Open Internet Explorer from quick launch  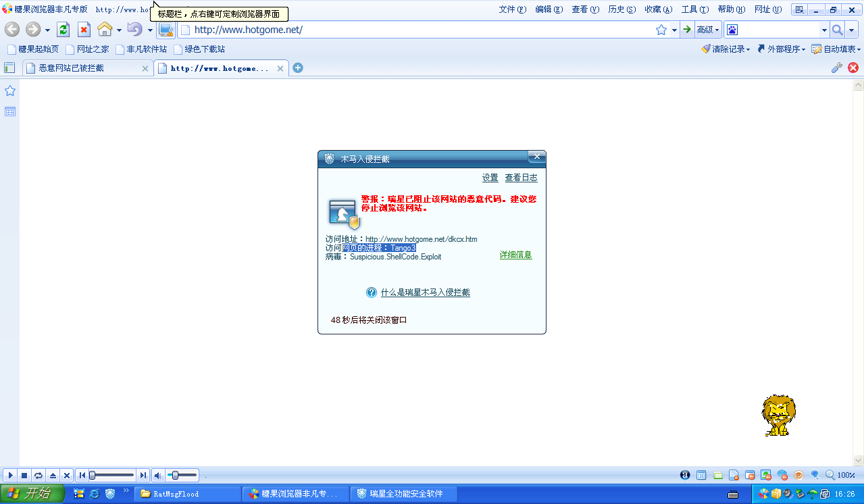[x=95, y=494]
